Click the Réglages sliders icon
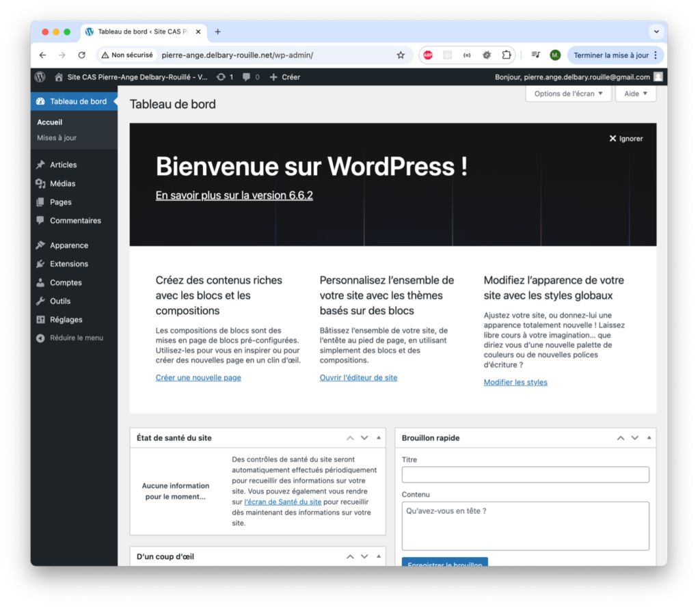The width and height of the screenshot is (700, 609). tap(40, 320)
